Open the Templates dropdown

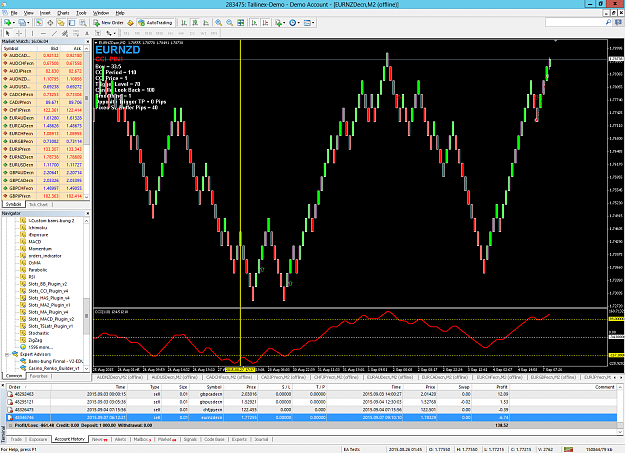pos(309,23)
